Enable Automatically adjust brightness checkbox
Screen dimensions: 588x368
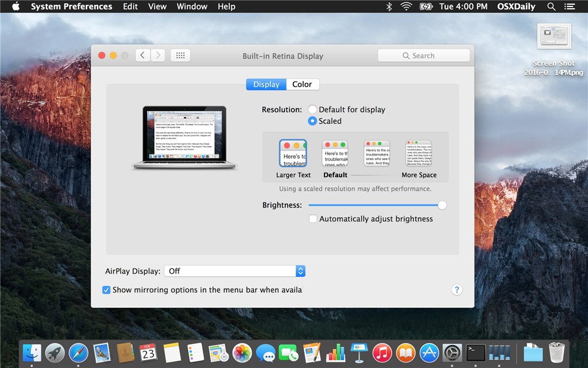click(313, 219)
